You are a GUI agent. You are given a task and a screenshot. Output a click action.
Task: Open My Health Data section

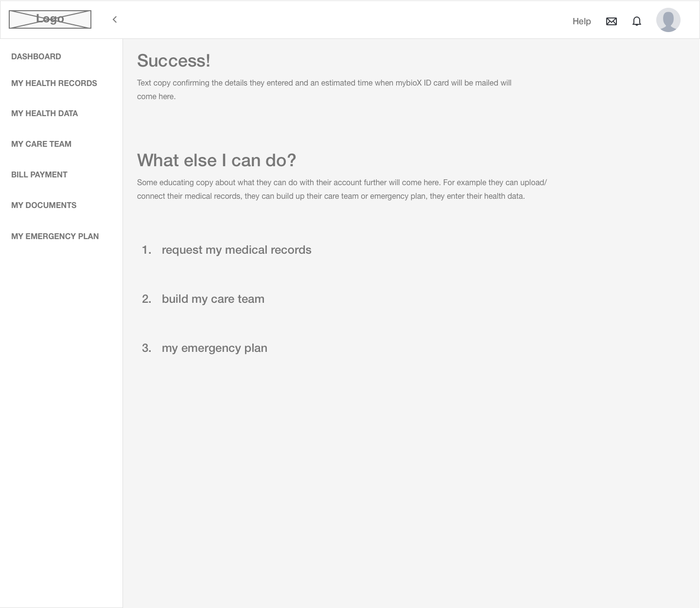click(45, 113)
